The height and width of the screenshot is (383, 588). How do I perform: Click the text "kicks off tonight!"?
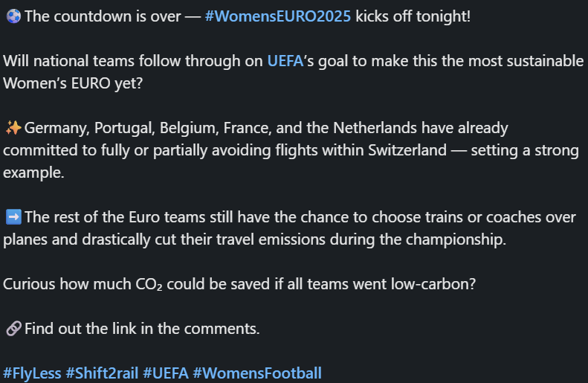(413, 16)
